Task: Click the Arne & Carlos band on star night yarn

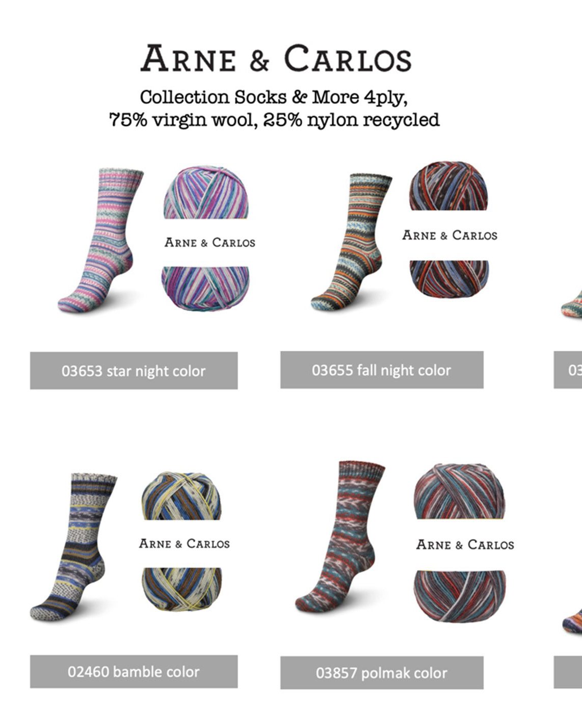Action: [209, 242]
